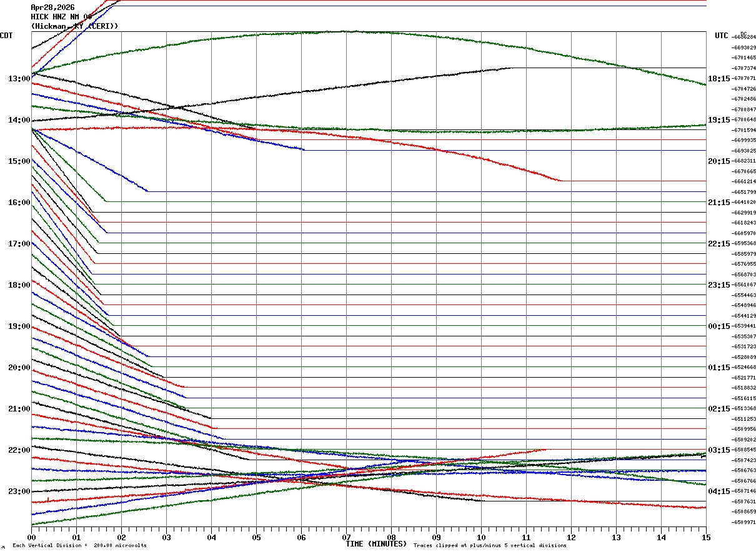Click the CDT timezone label
The width and height of the screenshot is (756, 554).
click(x=7, y=36)
